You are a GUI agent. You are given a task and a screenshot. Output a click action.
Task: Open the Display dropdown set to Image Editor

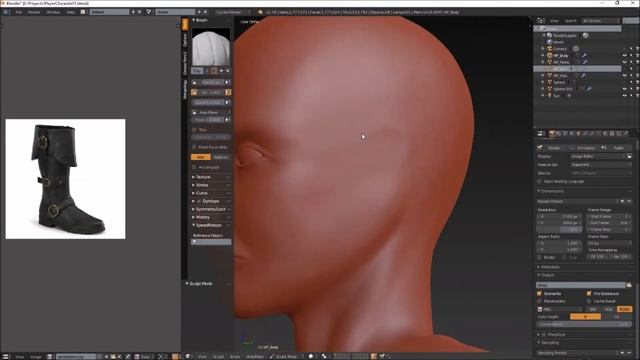coord(598,156)
